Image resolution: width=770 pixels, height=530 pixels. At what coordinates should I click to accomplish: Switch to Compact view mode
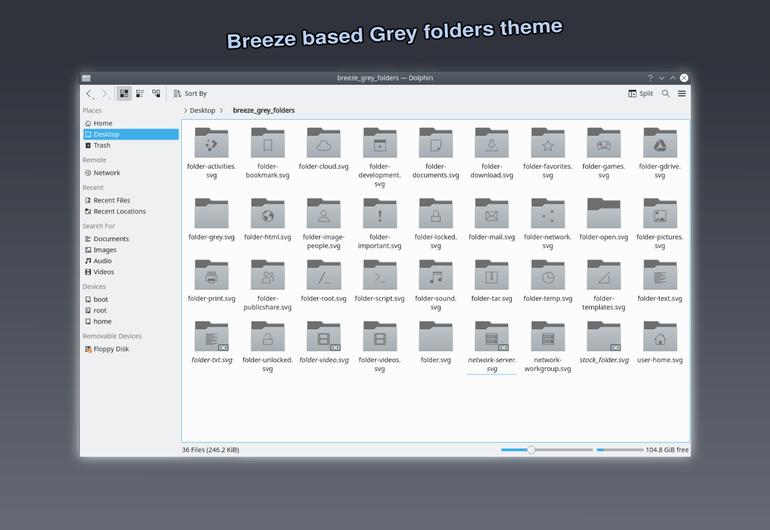point(140,93)
